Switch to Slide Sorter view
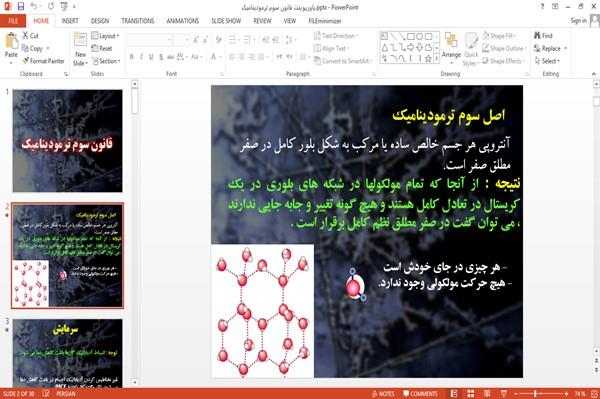This screenshot has width=600, height=399. pyautogui.click(x=471, y=393)
